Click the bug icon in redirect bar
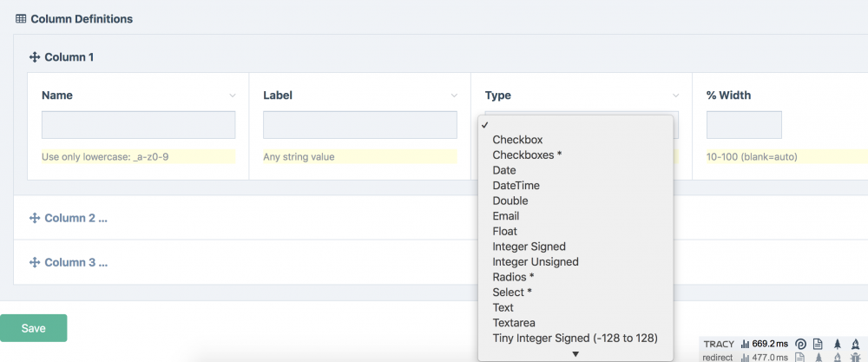Screen dimensions: 868x362 858,357
